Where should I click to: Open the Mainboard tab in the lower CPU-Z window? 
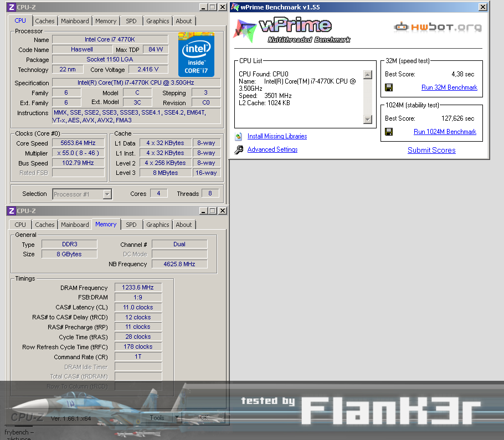tap(75, 225)
